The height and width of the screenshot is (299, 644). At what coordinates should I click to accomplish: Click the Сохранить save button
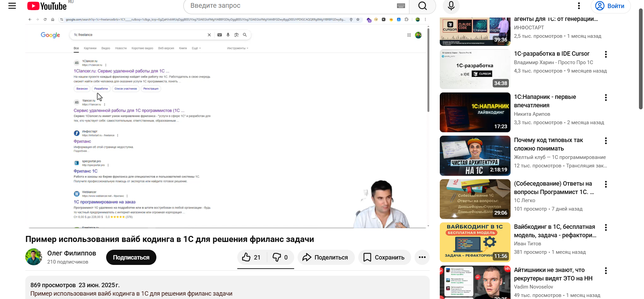[x=384, y=257]
